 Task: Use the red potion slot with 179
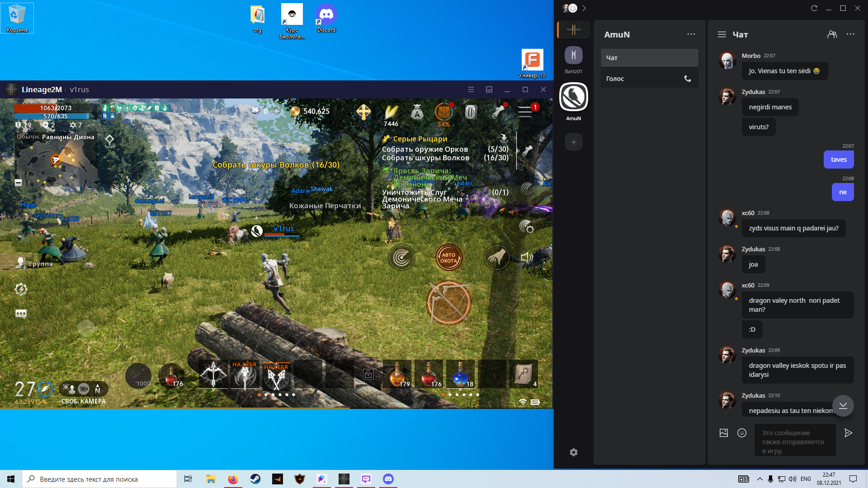point(397,374)
